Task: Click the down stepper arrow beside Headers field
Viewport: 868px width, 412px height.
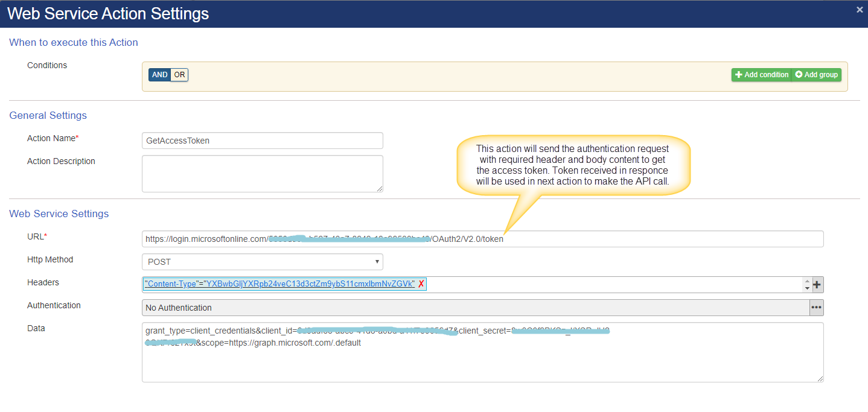Action: click(807, 288)
